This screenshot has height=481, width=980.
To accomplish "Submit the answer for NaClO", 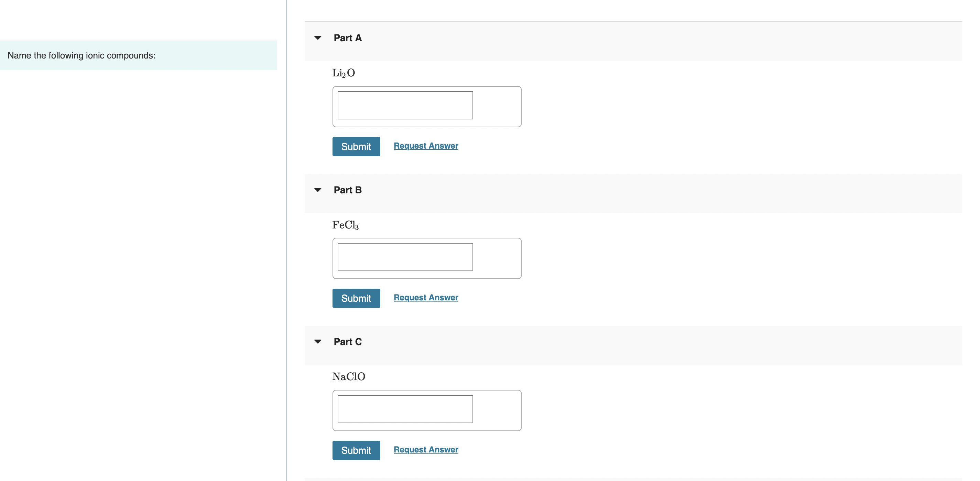I will pyautogui.click(x=356, y=450).
